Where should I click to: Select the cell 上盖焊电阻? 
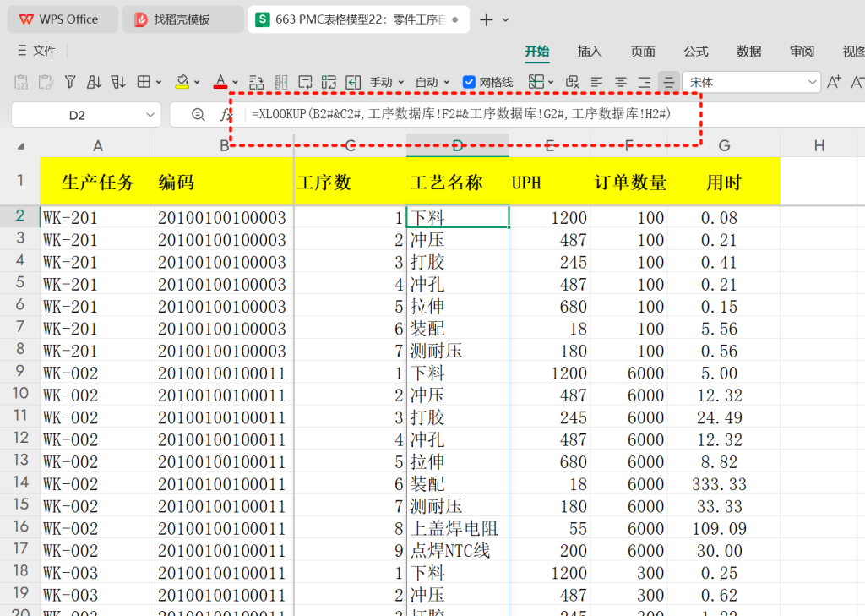coord(457,528)
